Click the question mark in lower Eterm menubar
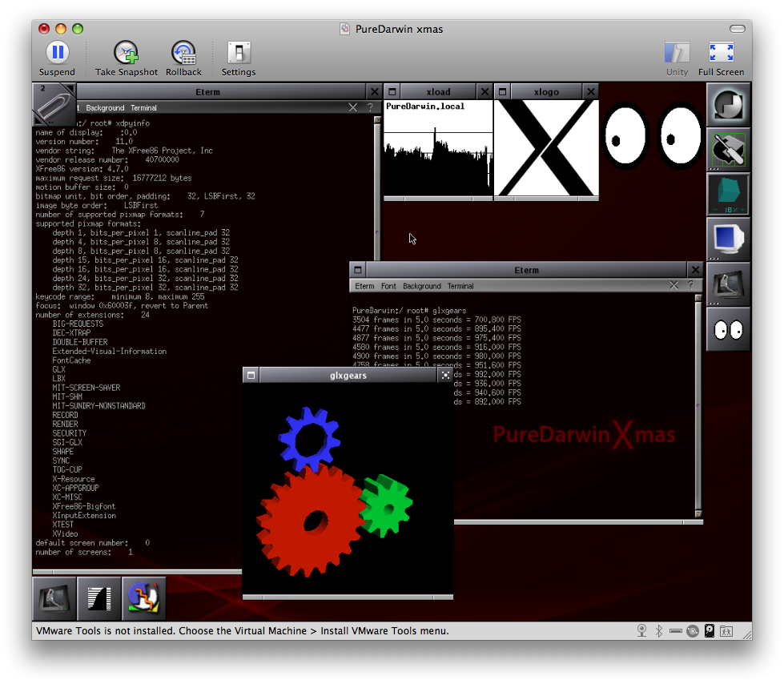 pos(690,285)
